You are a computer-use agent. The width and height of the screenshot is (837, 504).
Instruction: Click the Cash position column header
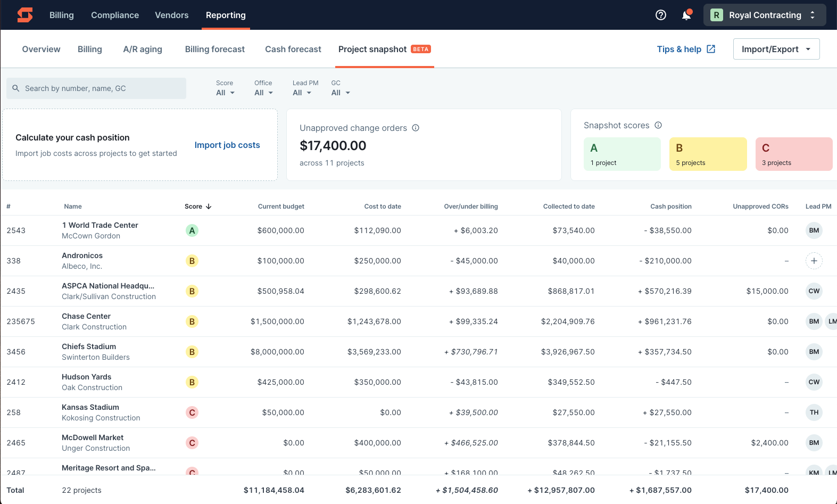pyautogui.click(x=671, y=206)
